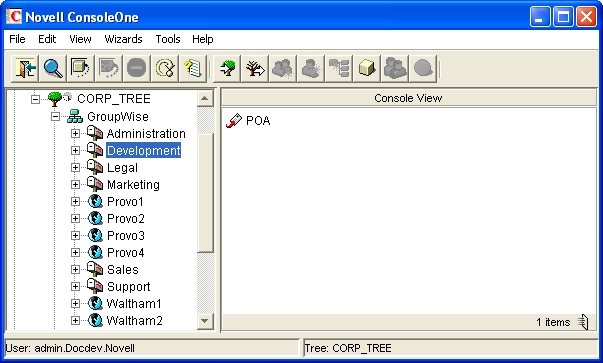Click the GroupWise label in the tree
The image size is (603, 363).
pyautogui.click(x=118, y=116)
